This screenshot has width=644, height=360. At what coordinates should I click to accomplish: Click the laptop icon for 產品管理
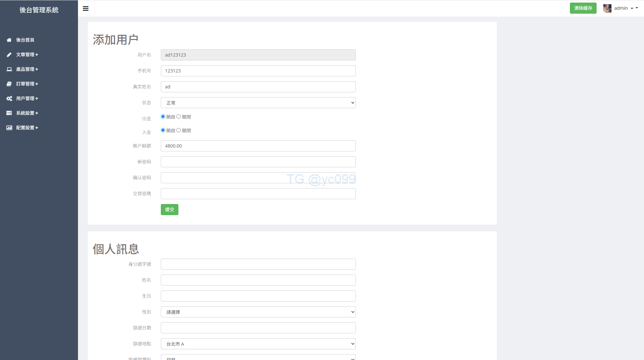click(9, 69)
